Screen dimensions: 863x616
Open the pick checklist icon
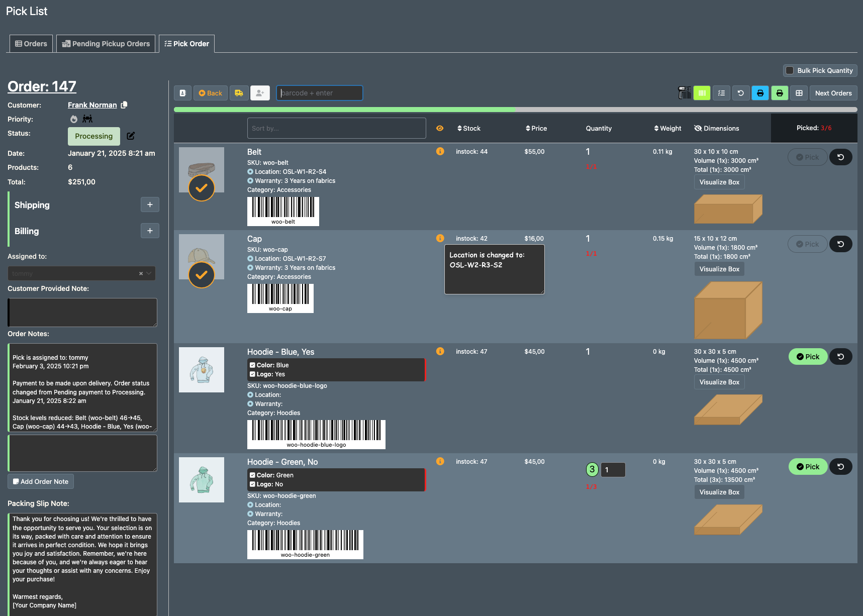(721, 93)
